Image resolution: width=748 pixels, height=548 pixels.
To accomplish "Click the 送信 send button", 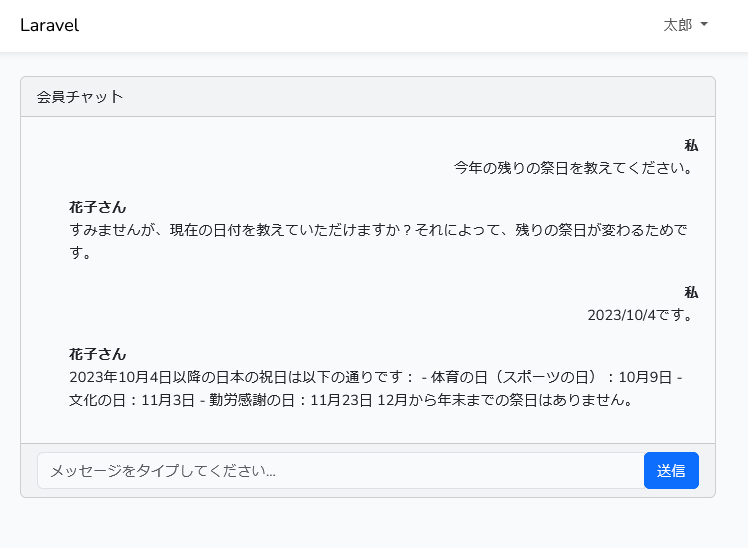I will [x=671, y=471].
